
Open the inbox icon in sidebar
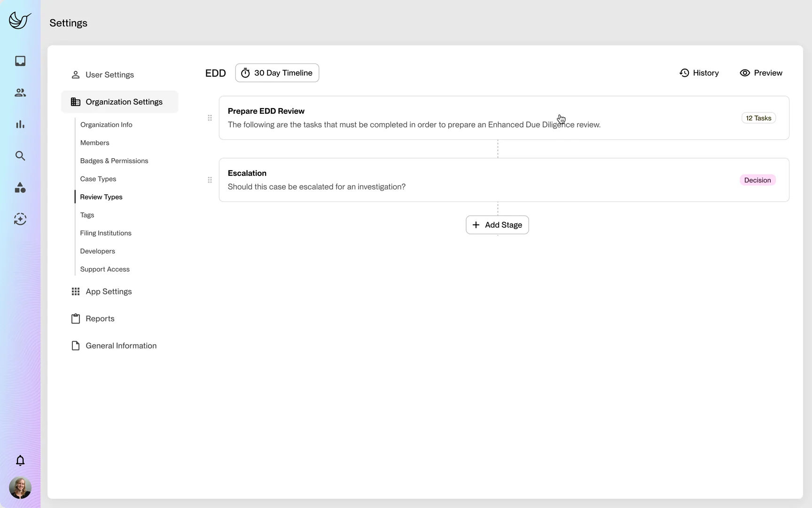click(20, 61)
